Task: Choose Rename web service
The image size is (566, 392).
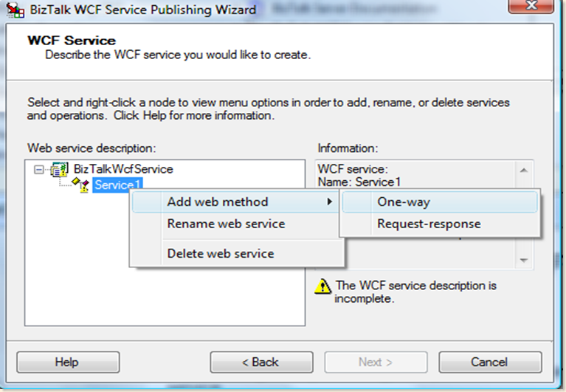Action: click(x=236, y=224)
